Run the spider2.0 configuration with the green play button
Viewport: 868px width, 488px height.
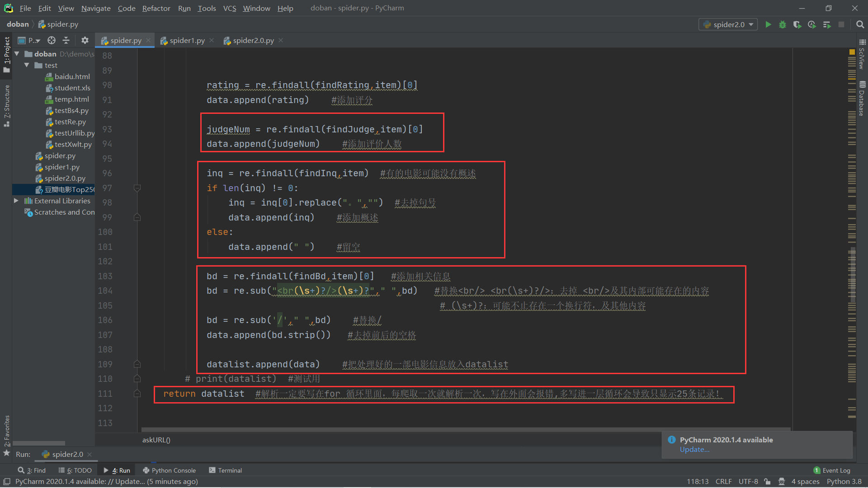(x=768, y=24)
